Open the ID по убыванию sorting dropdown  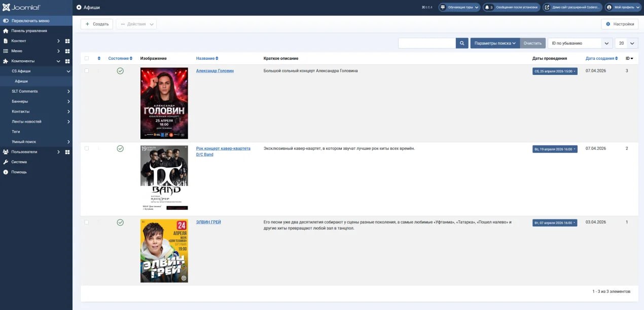click(578, 43)
